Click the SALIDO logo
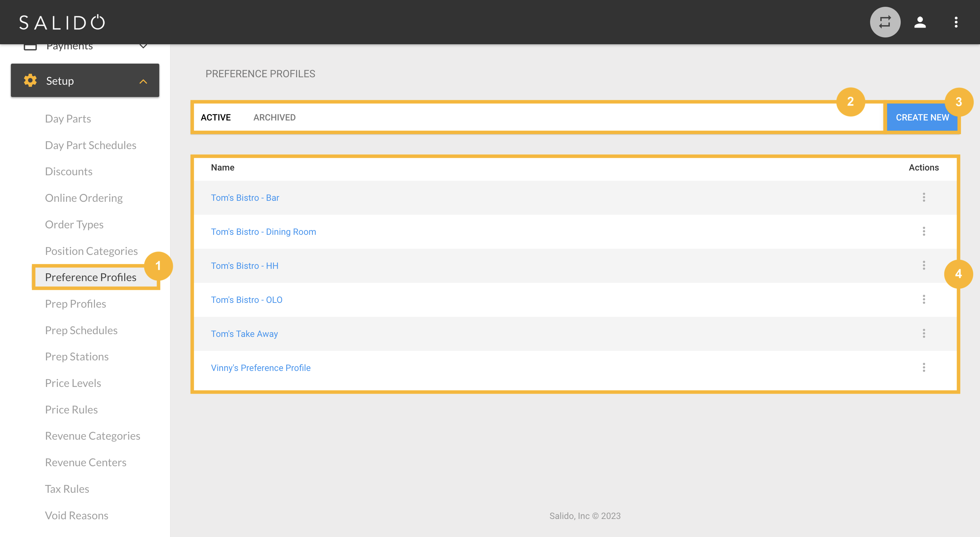 [62, 22]
